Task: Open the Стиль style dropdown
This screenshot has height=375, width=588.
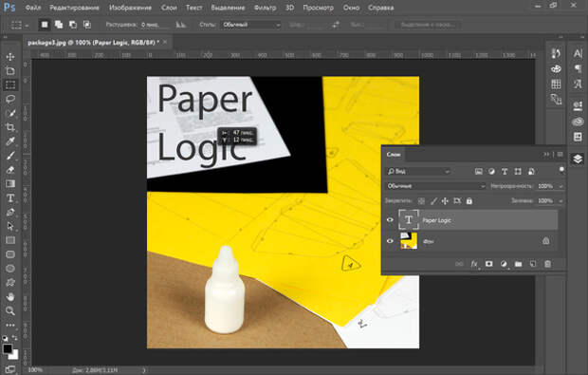Action: 251,25
